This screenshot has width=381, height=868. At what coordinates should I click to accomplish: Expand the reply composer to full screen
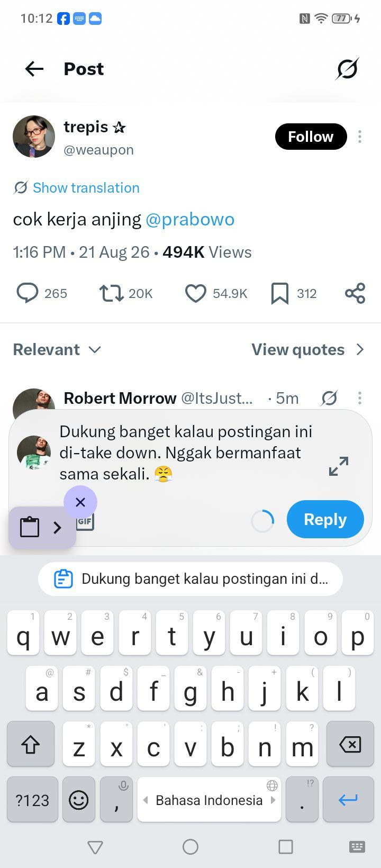tap(339, 466)
